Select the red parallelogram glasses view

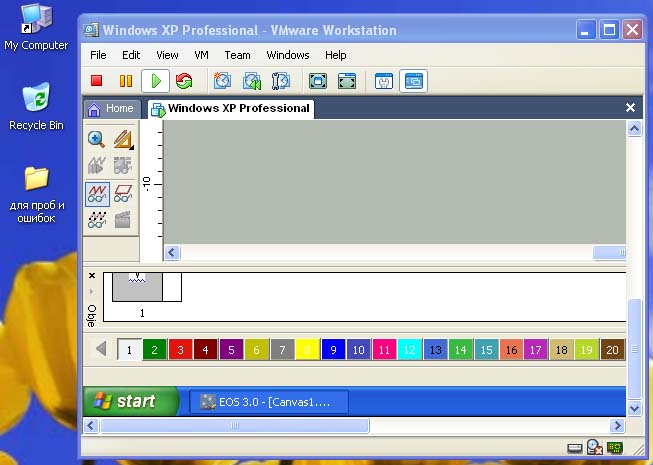[123, 194]
